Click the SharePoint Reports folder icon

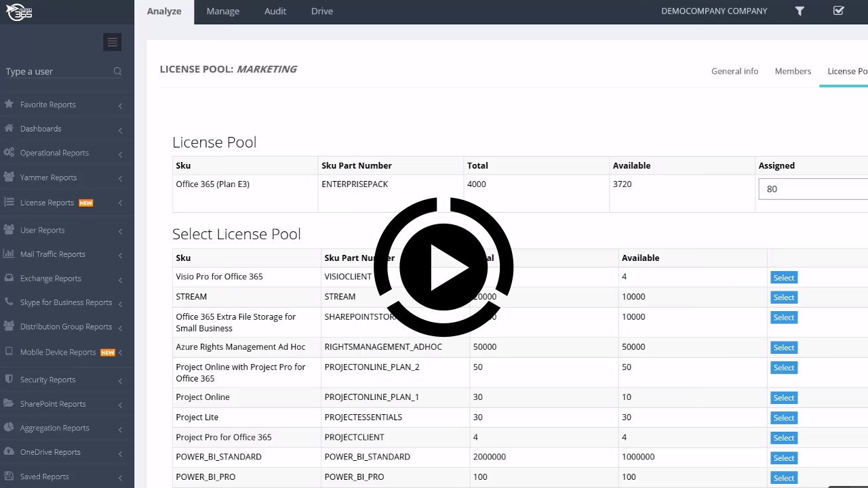pyautogui.click(x=9, y=403)
